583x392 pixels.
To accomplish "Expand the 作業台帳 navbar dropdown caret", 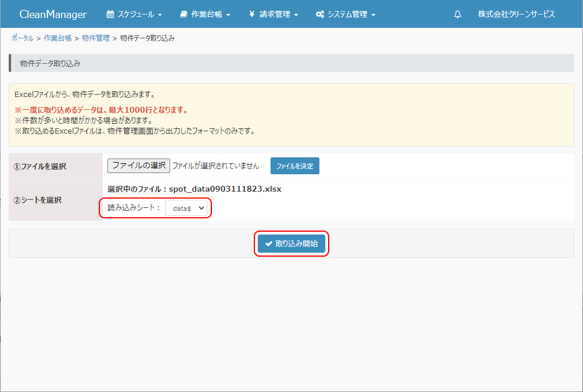I will point(228,15).
